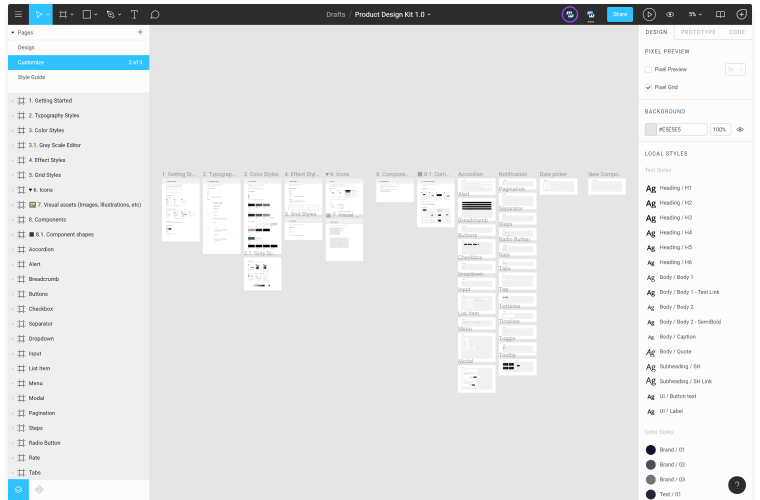Switch to the Code tab

(737, 32)
